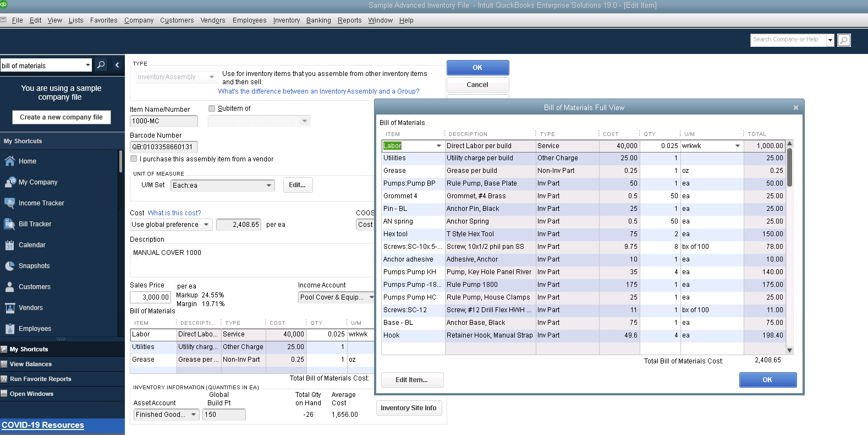Open 'What is this cost?' link

[174, 213]
